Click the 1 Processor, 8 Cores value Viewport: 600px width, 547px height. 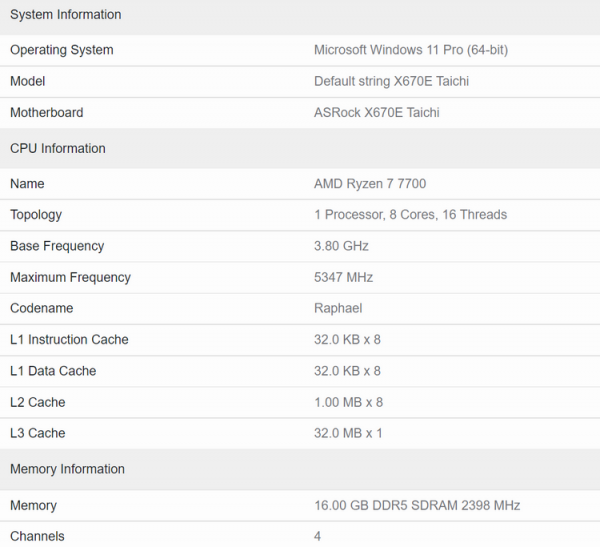410,215
